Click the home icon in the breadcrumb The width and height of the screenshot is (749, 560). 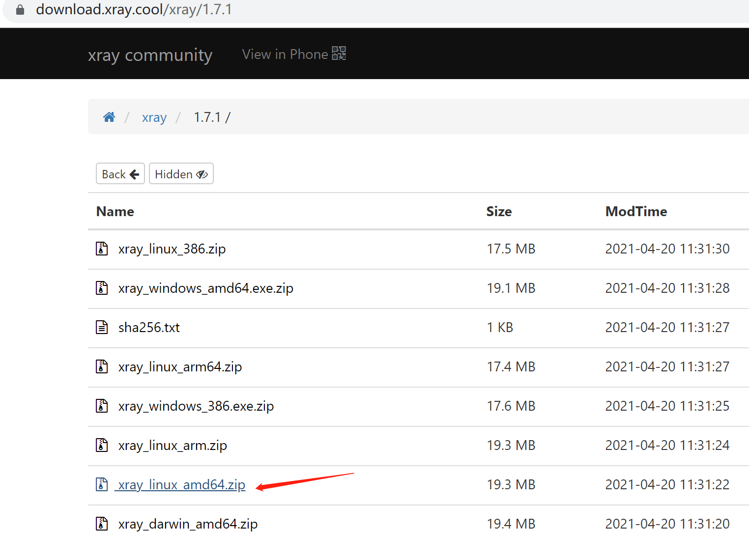click(x=109, y=117)
